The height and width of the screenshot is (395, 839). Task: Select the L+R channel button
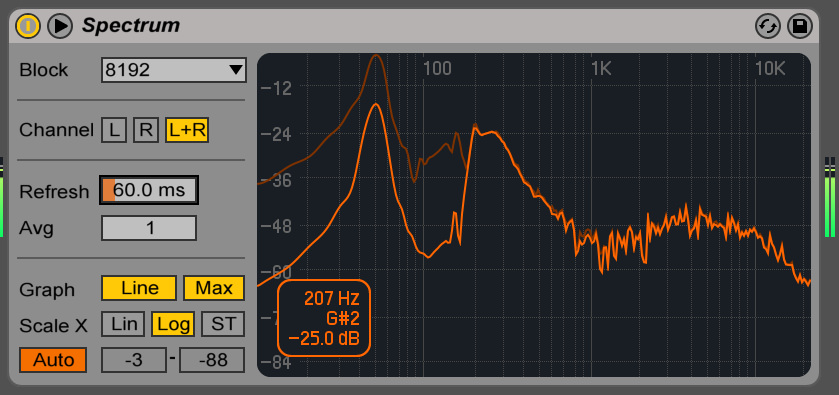click(187, 130)
